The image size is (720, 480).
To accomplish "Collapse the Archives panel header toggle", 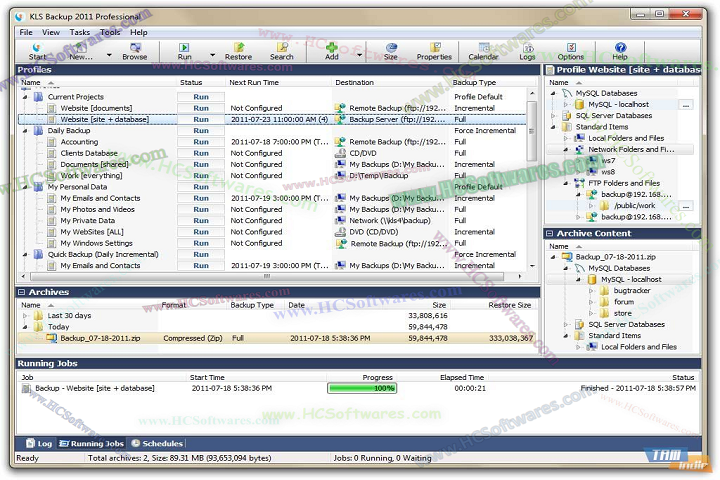I will [21, 292].
